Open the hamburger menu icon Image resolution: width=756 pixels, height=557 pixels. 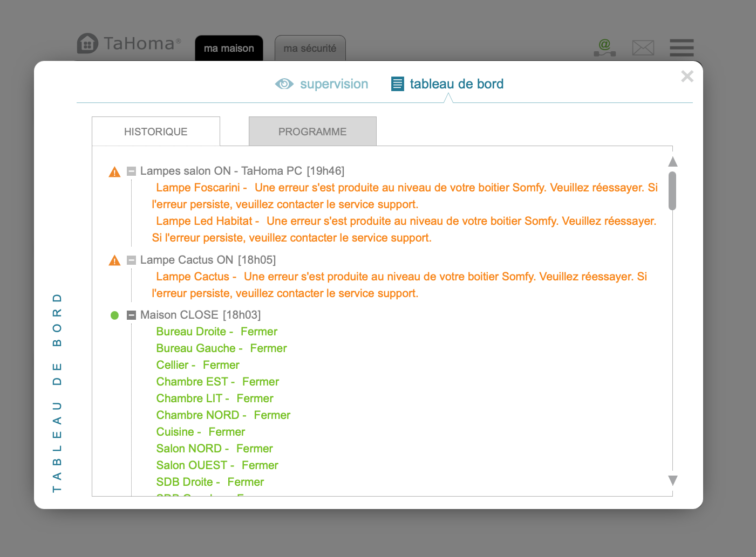(x=682, y=47)
